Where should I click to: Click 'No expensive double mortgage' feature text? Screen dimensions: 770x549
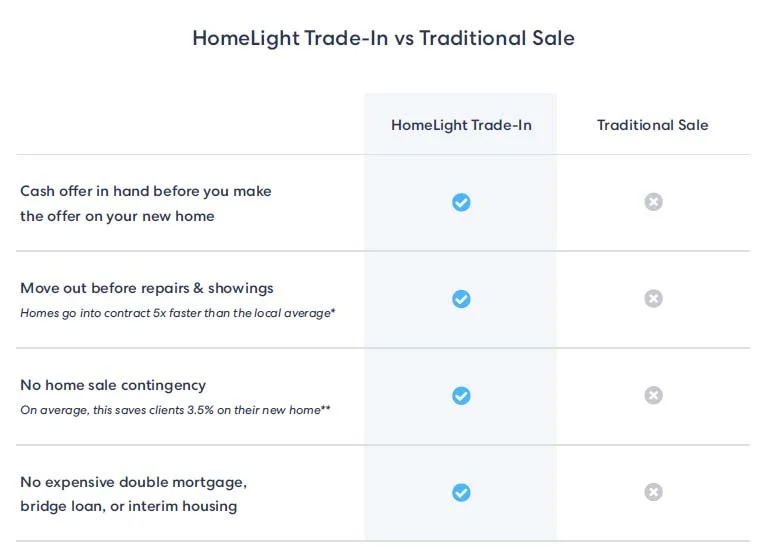[x=133, y=482]
